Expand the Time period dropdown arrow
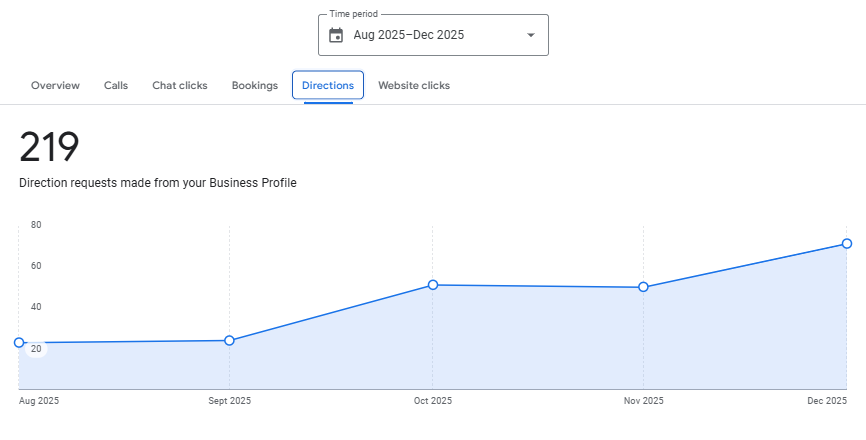Viewport: 866px width, 440px height. tap(531, 35)
